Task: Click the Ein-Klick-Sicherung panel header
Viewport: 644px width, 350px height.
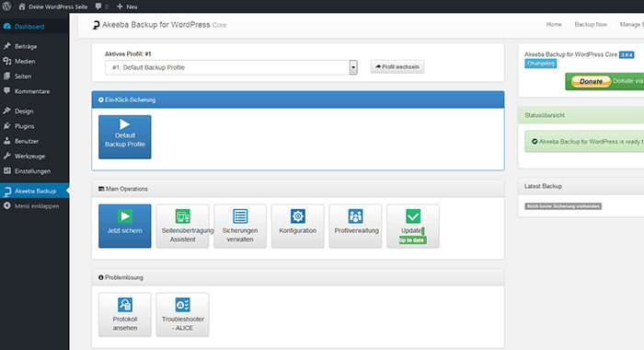Action: click(x=298, y=100)
